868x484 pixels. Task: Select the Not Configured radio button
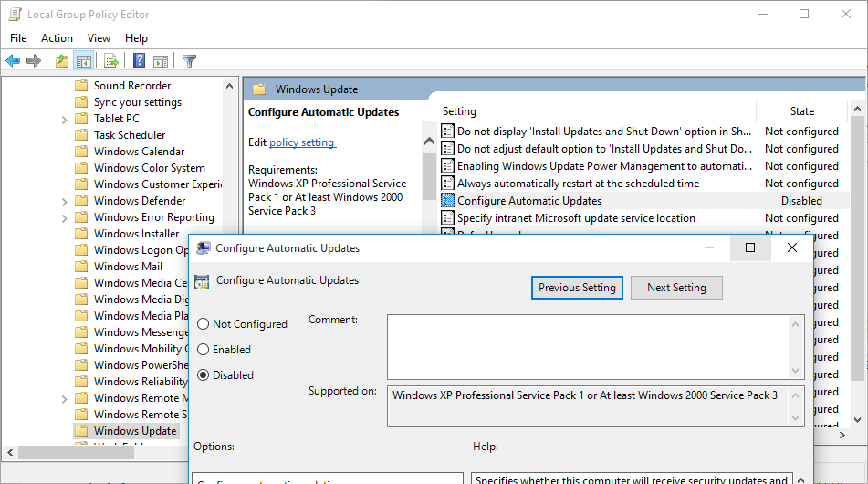pyautogui.click(x=203, y=324)
